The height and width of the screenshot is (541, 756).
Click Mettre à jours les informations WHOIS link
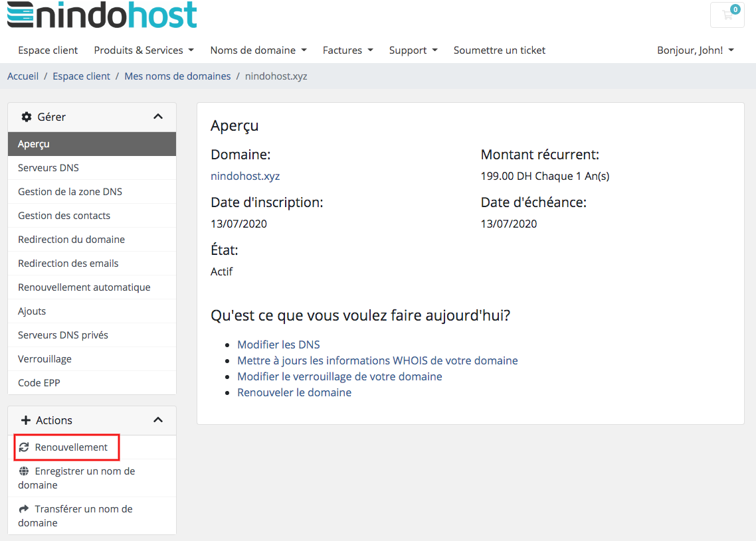pos(377,360)
